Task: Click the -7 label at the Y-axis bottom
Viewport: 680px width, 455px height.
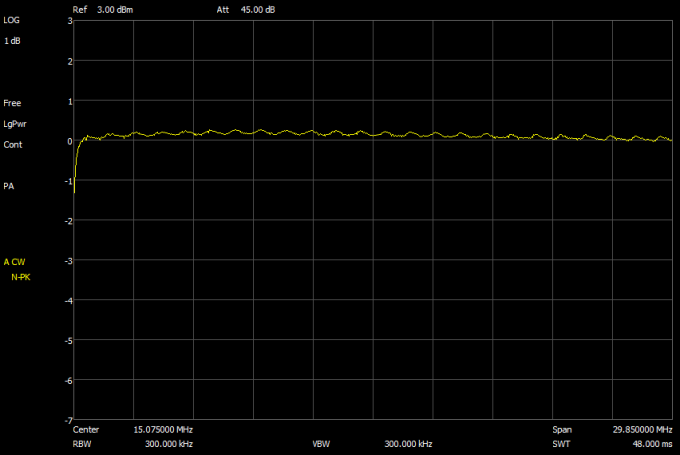Action: tap(67, 420)
